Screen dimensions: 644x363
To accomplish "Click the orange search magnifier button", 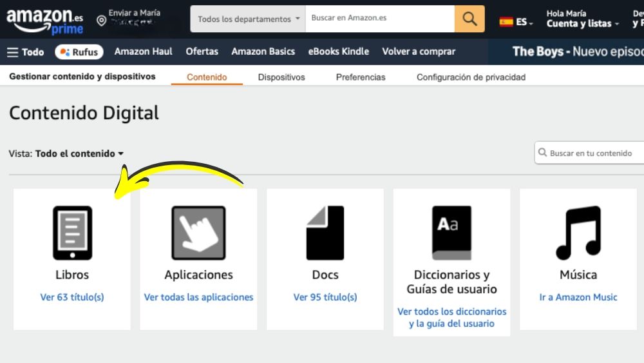I will point(469,19).
